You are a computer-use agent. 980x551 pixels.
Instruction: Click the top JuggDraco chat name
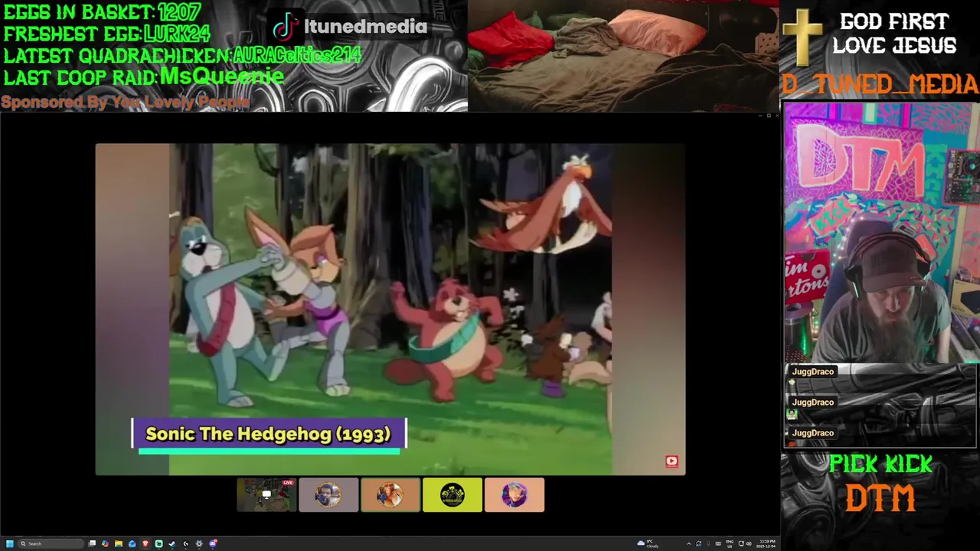click(x=812, y=372)
